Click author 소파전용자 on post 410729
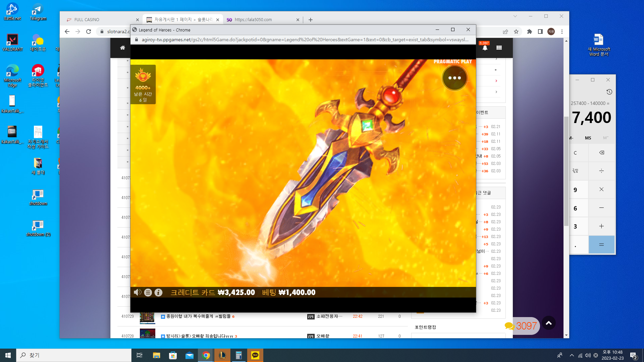This screenshot has width=644, height=362. click(329, 316)
